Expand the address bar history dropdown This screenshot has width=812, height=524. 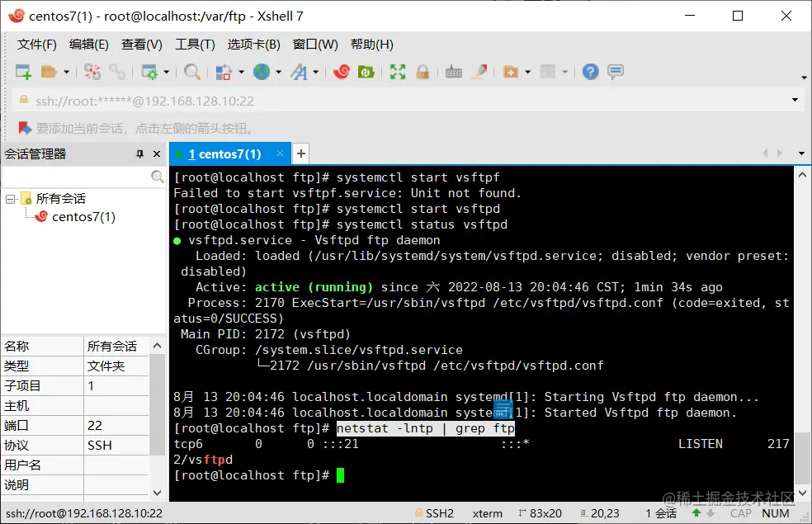pyautogui.click(x=795, y=99)
